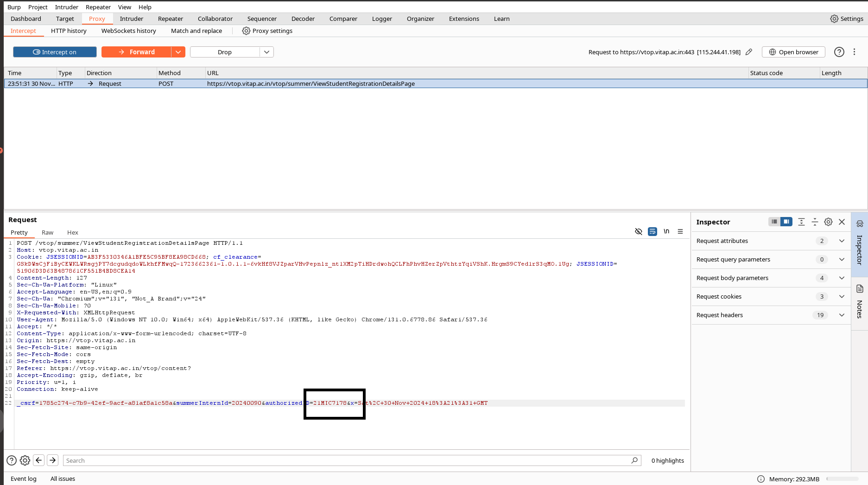868x485 pixels.
Task: Switch to the Repeater tab
Action: coord(170,19)
